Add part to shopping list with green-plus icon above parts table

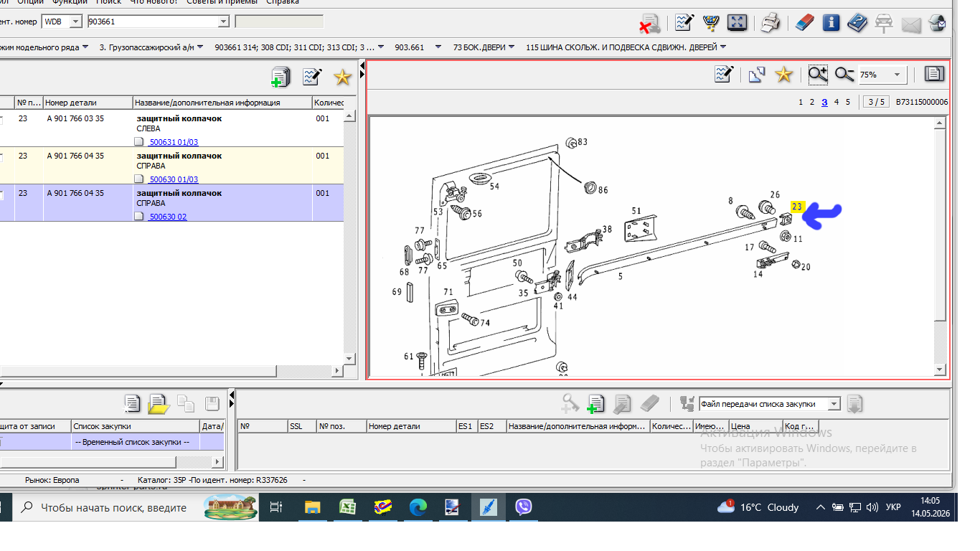click(x=281, y=77)
